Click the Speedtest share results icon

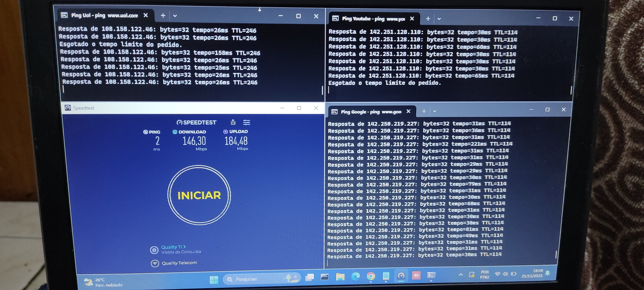click(x=233, y=122)
